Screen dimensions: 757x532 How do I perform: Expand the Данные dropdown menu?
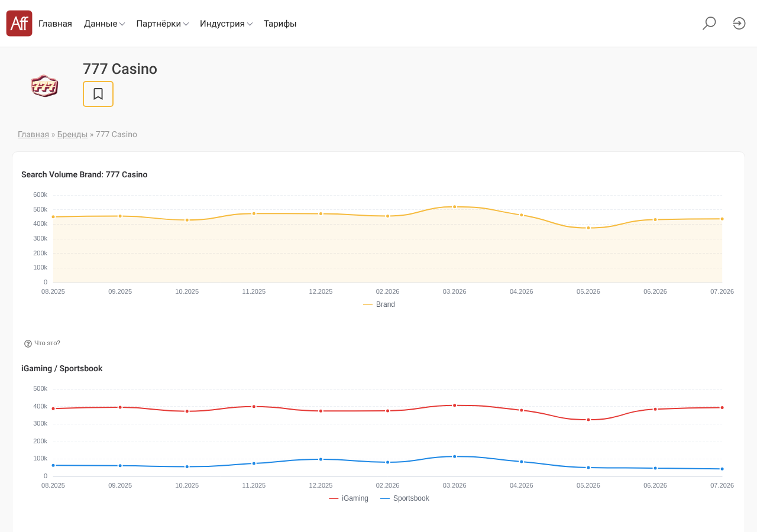click(x=104, y=24)
